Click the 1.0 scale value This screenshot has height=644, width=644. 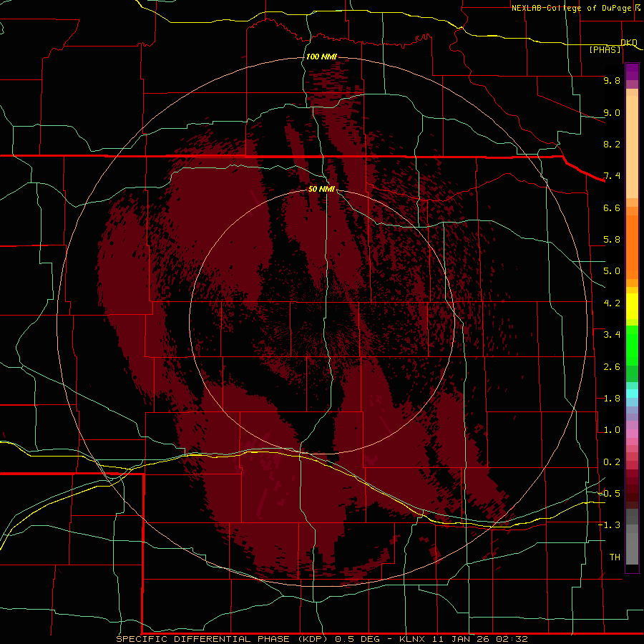[612, 430]
